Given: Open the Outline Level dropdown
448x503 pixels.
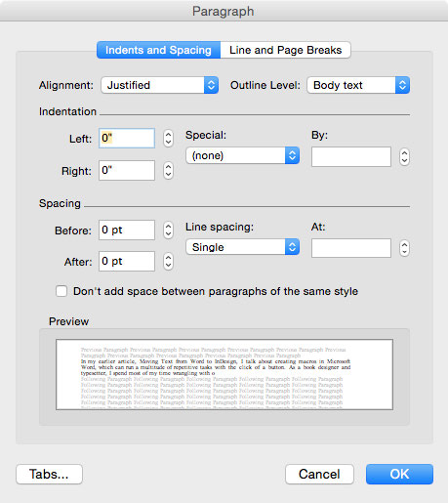Looking at the screenshot, I should coord(358,85).
